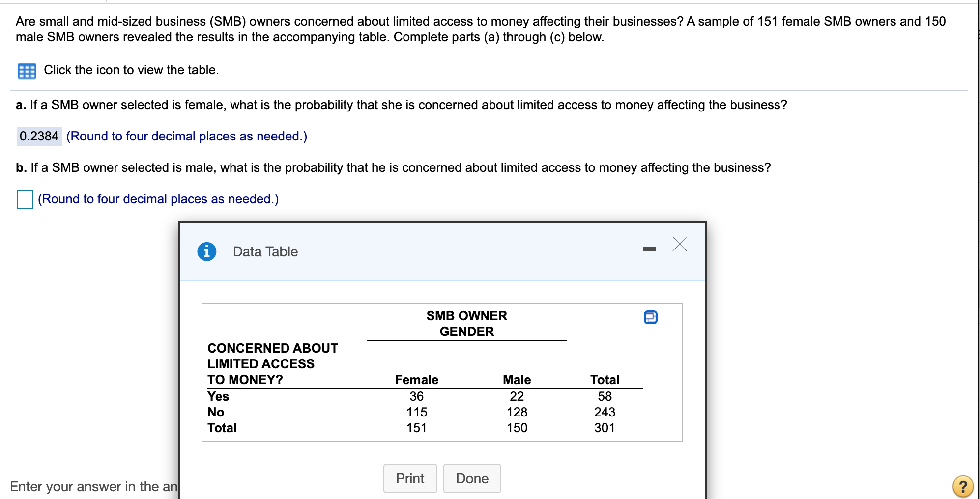980x499 pixels.
Task: Click the Female column header in the table
Action: 416,379
